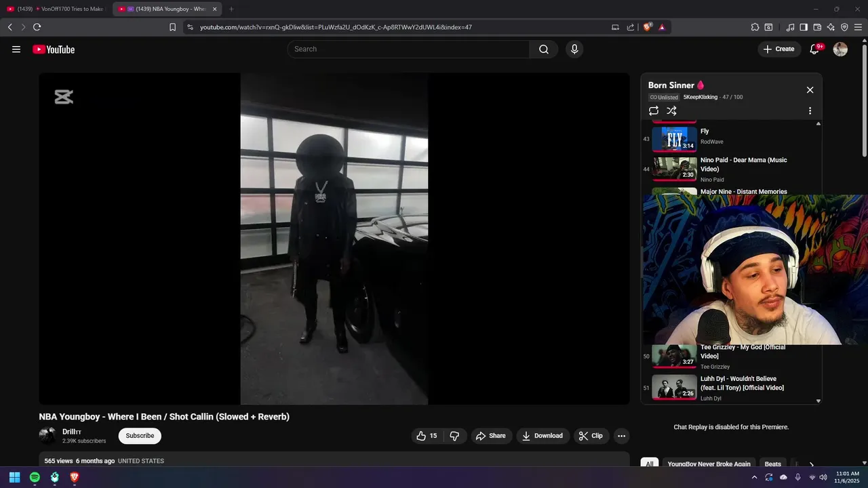Open the YouTube notifications bell
Screen dimensions: 868x488
[815, 49]
